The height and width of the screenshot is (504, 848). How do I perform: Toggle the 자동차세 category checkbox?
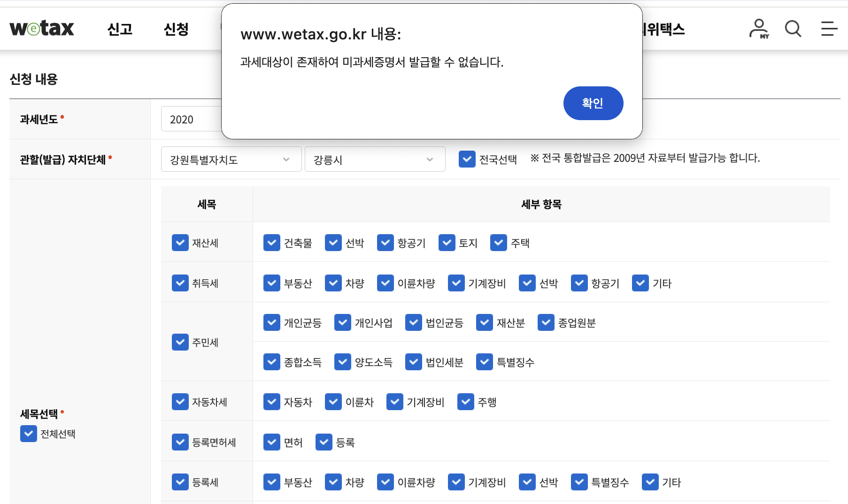tap(180, 402)
